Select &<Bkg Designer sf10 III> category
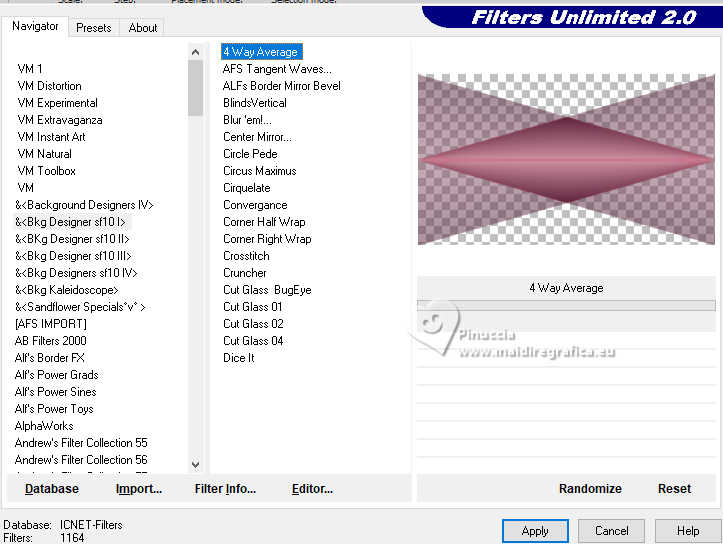Image resolution: width=723 pixels, height=544 pixels. tap(73, 256)
